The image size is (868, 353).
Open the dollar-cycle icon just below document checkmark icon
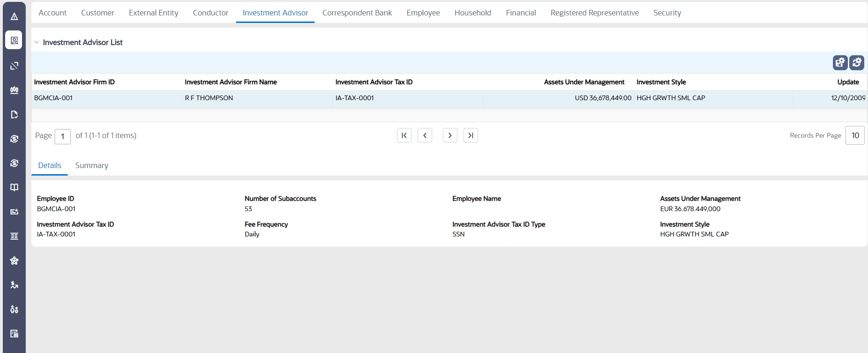click(x=14, y=139)
